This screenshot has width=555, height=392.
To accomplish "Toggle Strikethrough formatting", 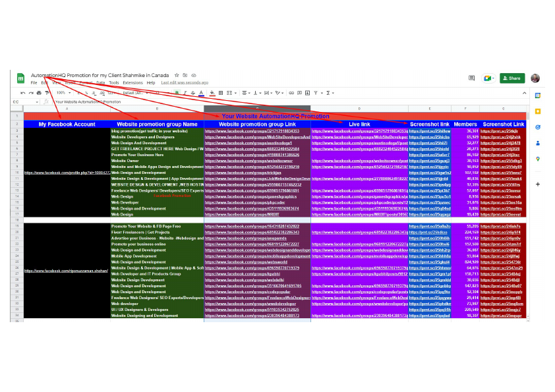I will (x=193, y=93).
